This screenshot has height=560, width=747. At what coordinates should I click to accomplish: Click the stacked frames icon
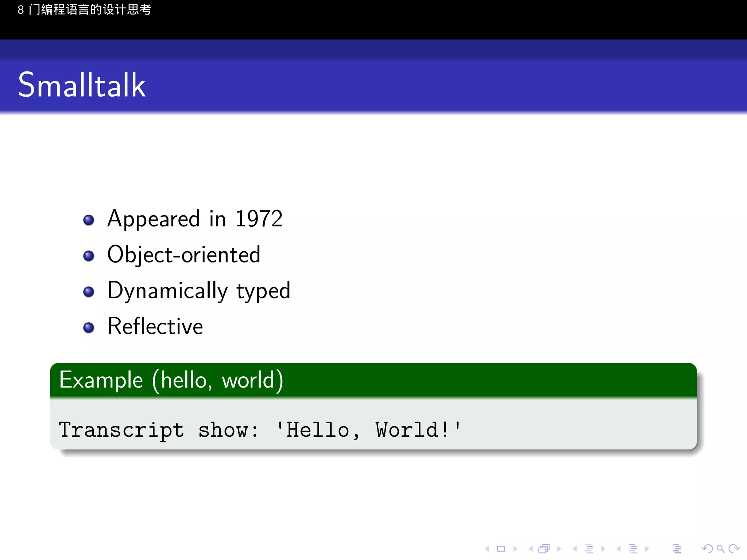coord(544,549)
